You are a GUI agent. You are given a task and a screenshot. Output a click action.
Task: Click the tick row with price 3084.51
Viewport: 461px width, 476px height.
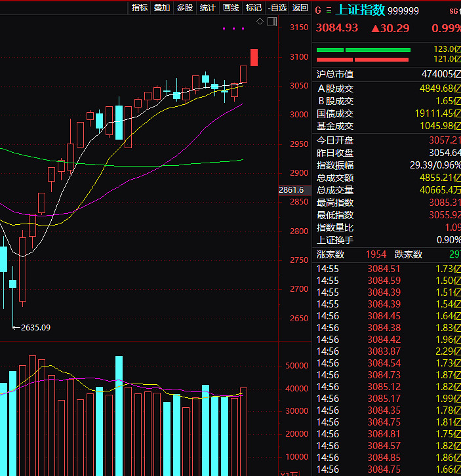pyautogui.click(x=388, y=269)
